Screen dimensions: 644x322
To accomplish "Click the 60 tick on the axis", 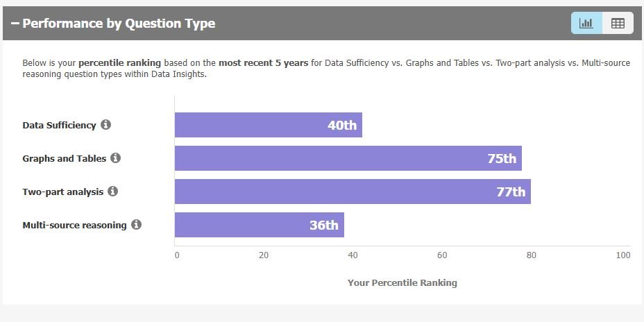I will pos(442,255).
